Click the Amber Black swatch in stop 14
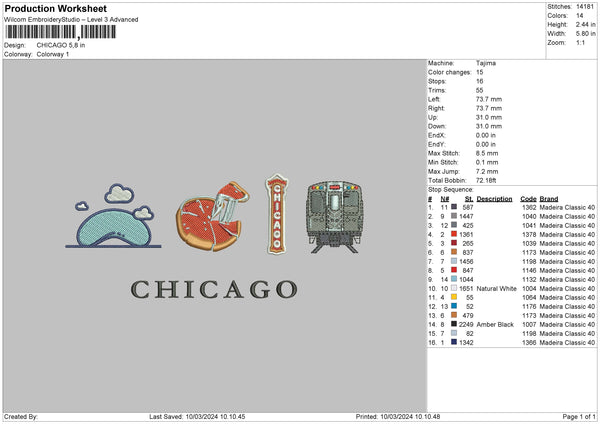The width and height of the screenshot is (600, 424). point(454,324)
